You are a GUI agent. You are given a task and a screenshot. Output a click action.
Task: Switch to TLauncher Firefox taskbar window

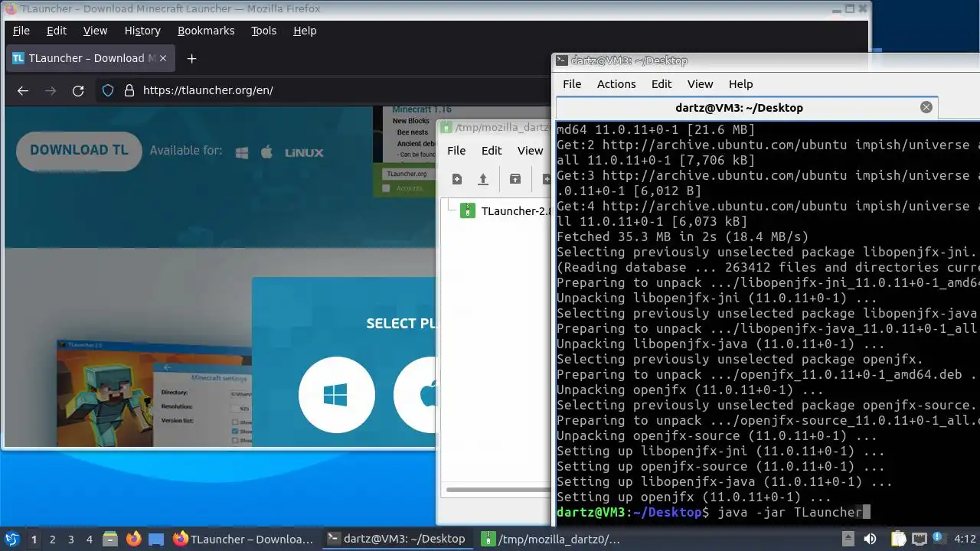click(243, 540)
